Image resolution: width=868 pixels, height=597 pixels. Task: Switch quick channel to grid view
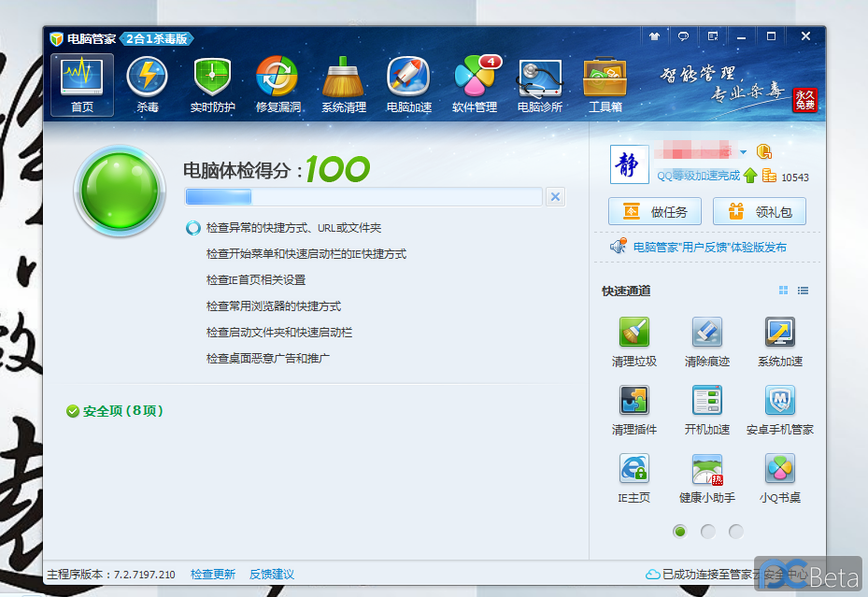tap(783, 291)
